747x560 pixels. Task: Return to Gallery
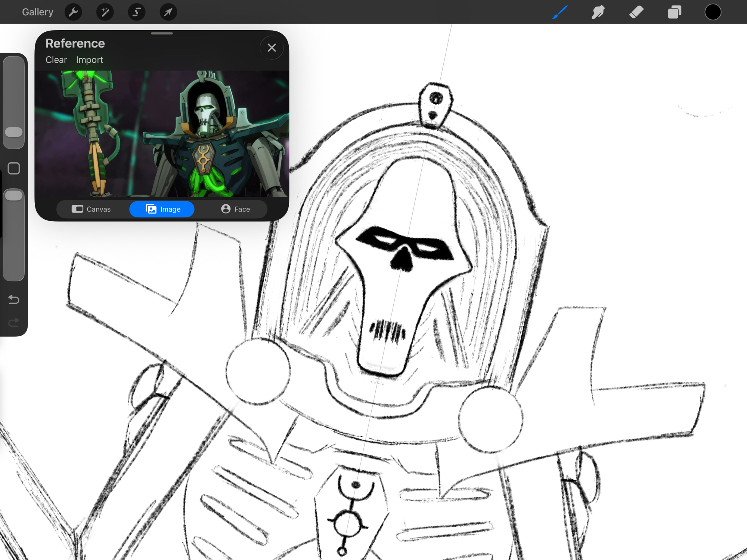tap(37, 12)
